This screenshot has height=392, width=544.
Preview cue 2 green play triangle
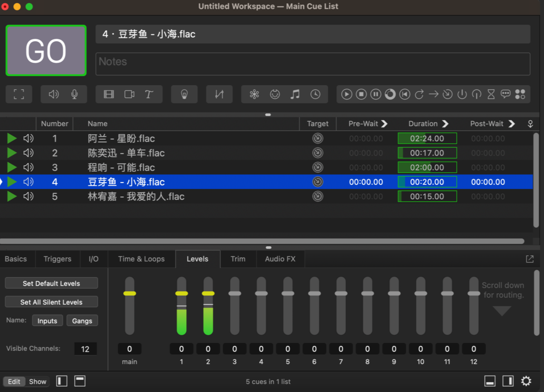pos(12,153)
